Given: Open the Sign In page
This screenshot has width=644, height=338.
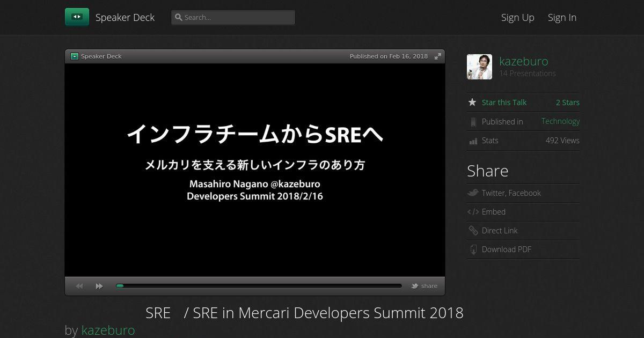Looking at the screenshot, I should coord(562,17).
